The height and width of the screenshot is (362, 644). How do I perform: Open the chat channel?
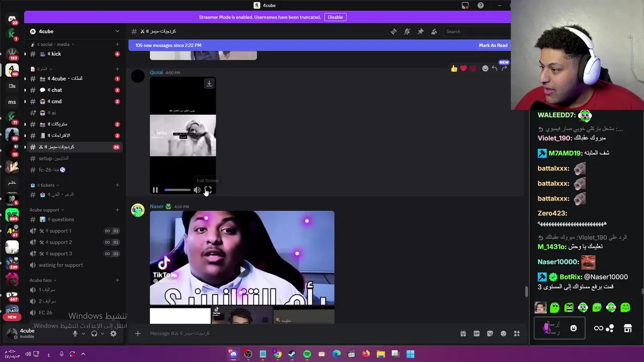pos(74,90)
